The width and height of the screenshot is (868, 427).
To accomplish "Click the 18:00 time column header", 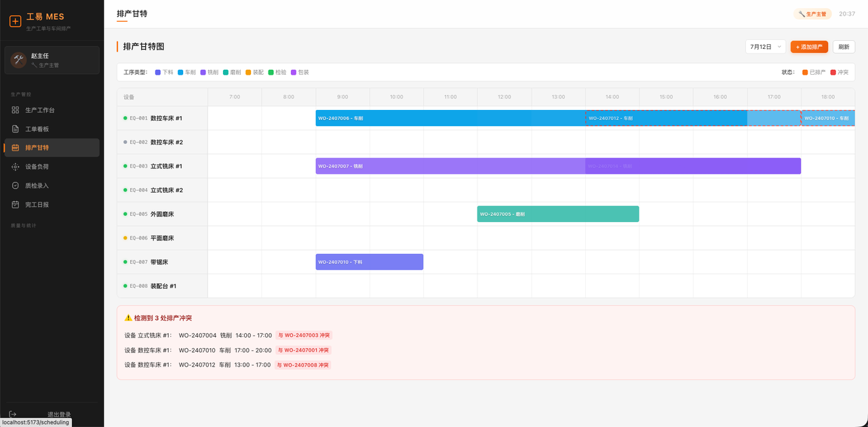I will point(828,97).
